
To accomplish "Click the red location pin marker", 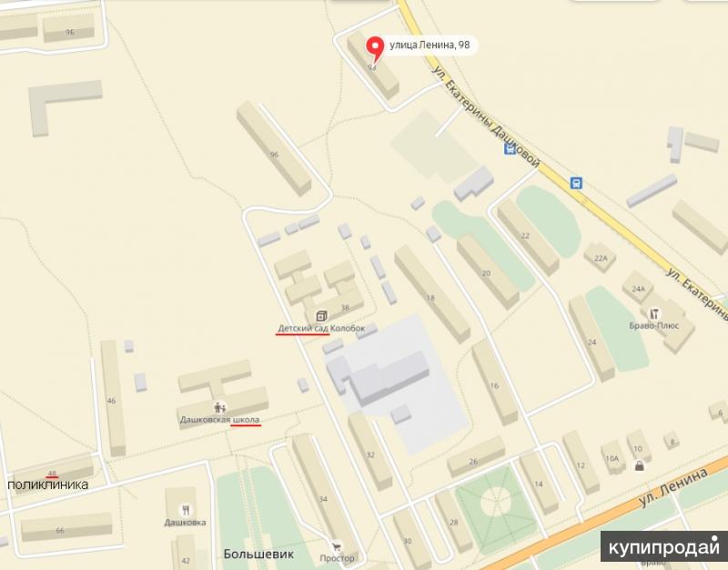I will tap(375, 49).
